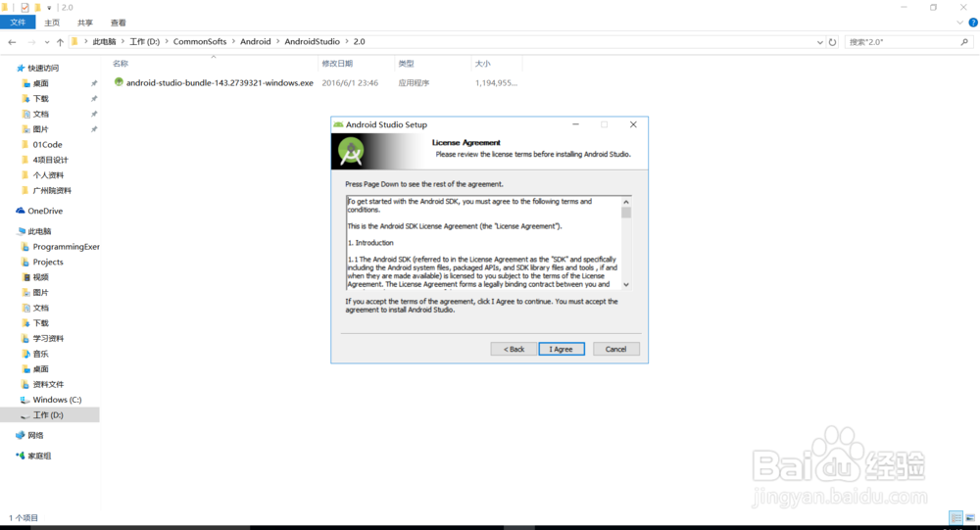Open Windows (C:) drive in sidebar
This screenshot has height=530, width=980.
pos(57,400)
